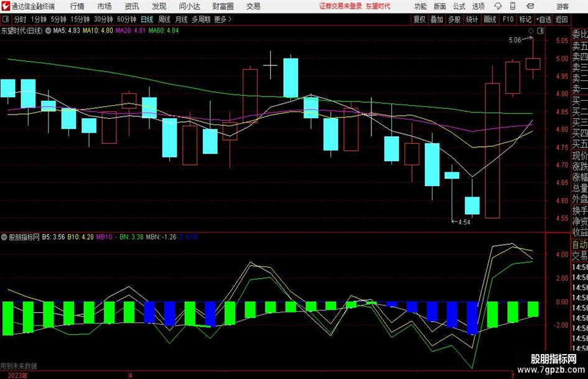Click the 叠加 overlay button

437,19
